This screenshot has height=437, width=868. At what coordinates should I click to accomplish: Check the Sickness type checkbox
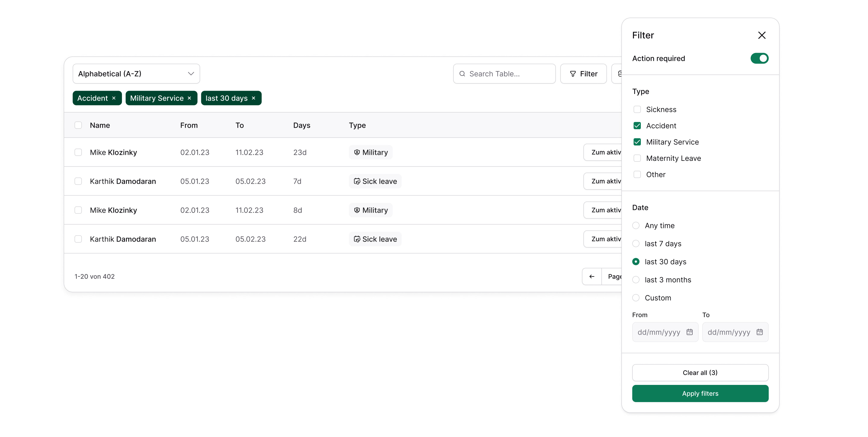(637, 110)
